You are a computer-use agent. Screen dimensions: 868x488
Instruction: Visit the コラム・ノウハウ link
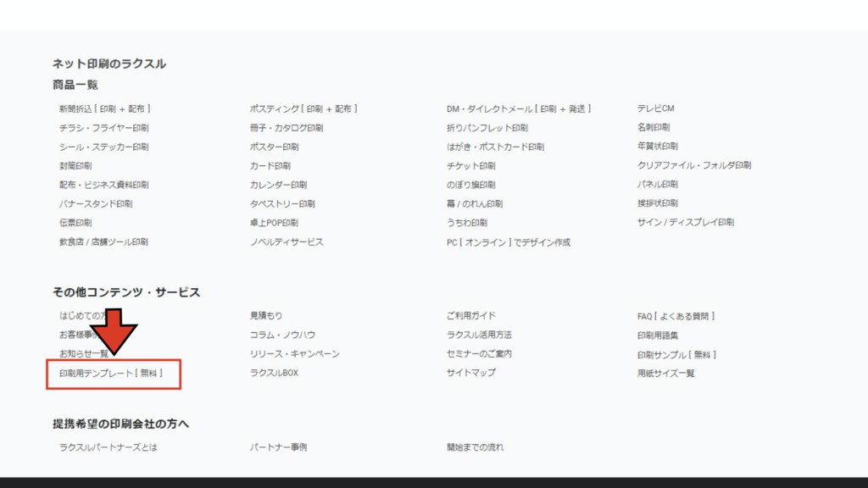tap(283, 335)
